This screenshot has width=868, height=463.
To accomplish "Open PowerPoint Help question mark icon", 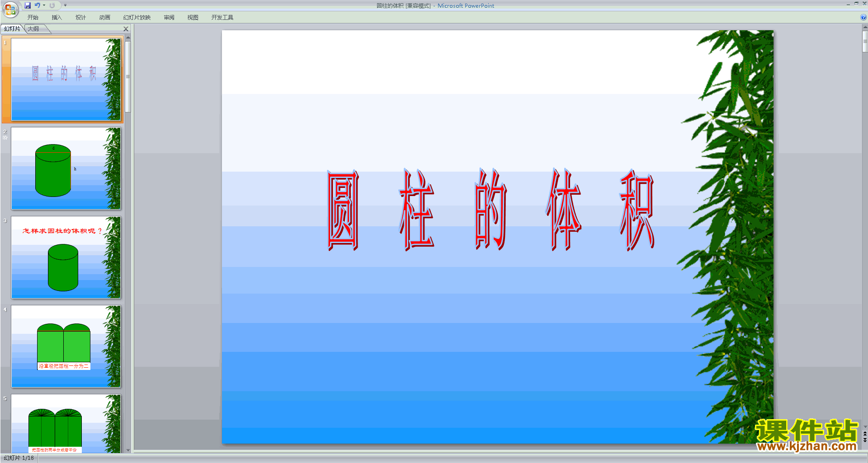I will point(863,17).
